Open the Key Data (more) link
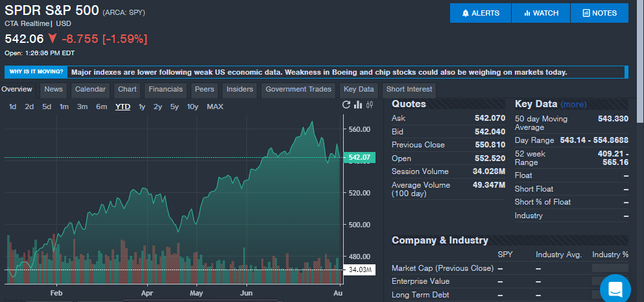This screenshot has height=302, width=644. [573, 105]
